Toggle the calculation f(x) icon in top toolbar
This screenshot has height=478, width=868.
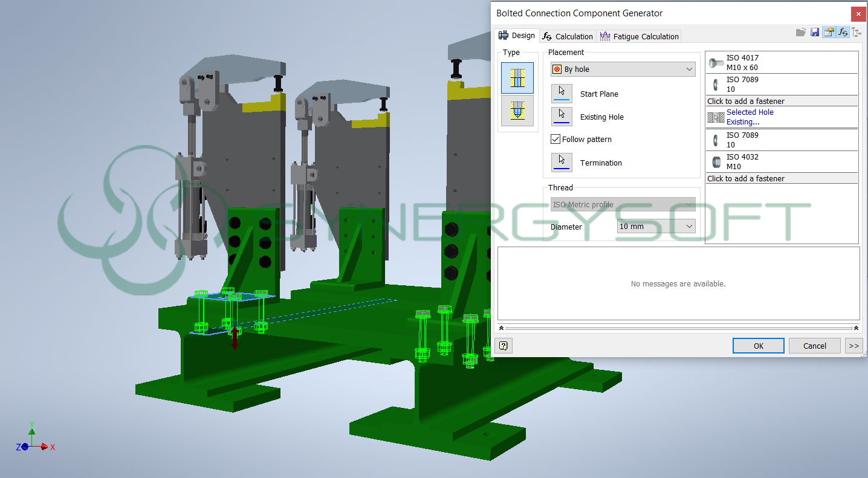843,32
